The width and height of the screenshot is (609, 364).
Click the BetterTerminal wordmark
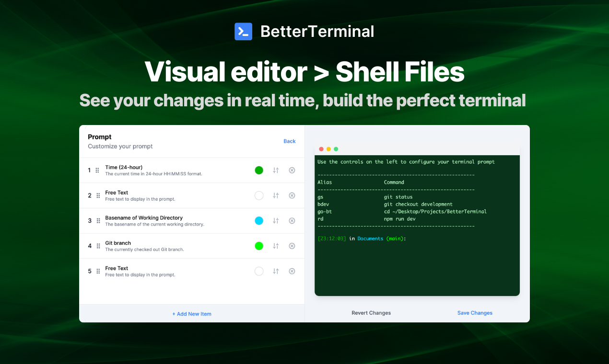pyautogui.click(x=317, y=32)
